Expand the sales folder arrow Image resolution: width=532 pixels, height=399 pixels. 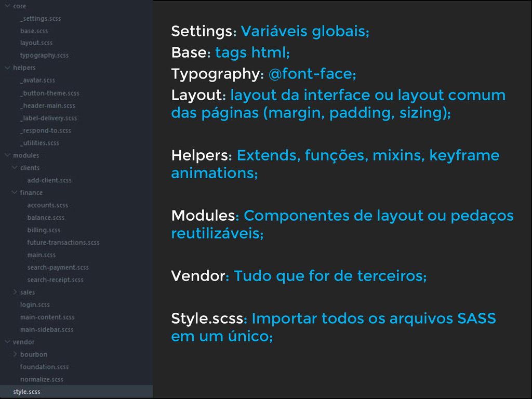(15, 292)
